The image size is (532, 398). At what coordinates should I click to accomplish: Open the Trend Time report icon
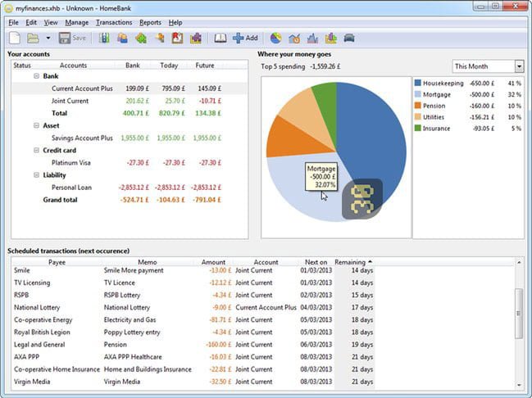pos(294,38)
